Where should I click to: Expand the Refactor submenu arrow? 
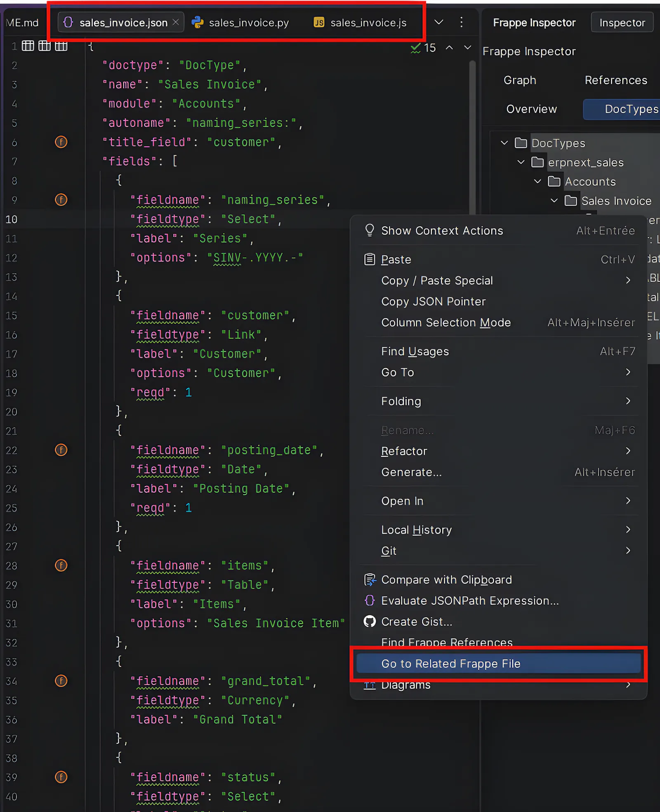(x=628, y=451)
